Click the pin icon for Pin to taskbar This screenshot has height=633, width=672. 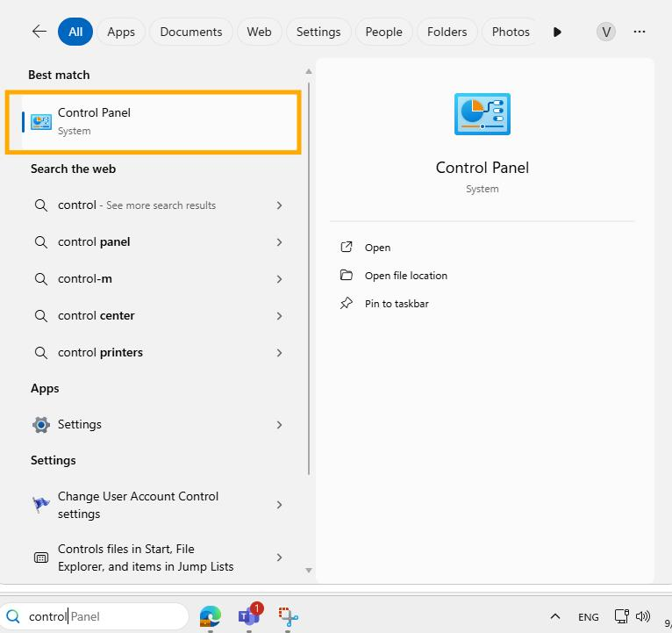[347, 303]
